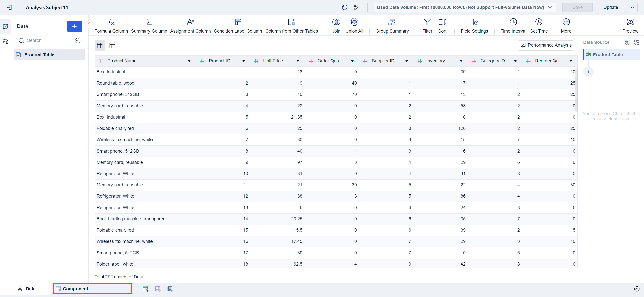644x297 pixels.
Task: Click the Update button
Action: click(x=611, y=7)
